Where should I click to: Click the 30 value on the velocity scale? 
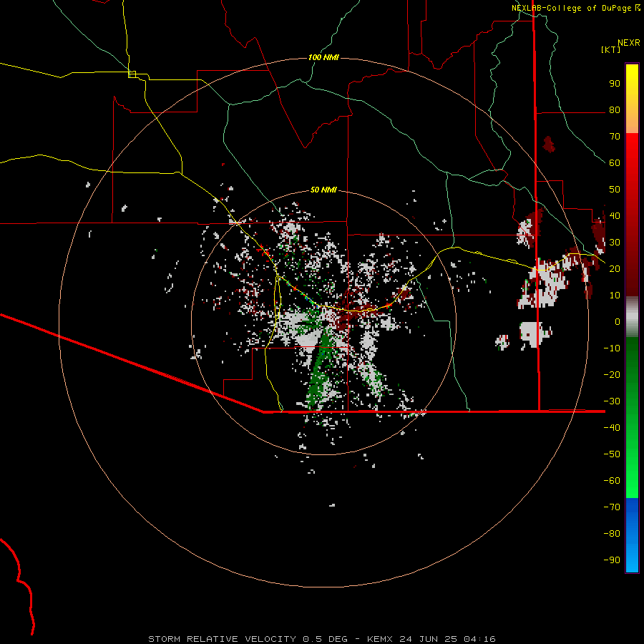coord(615,243)
